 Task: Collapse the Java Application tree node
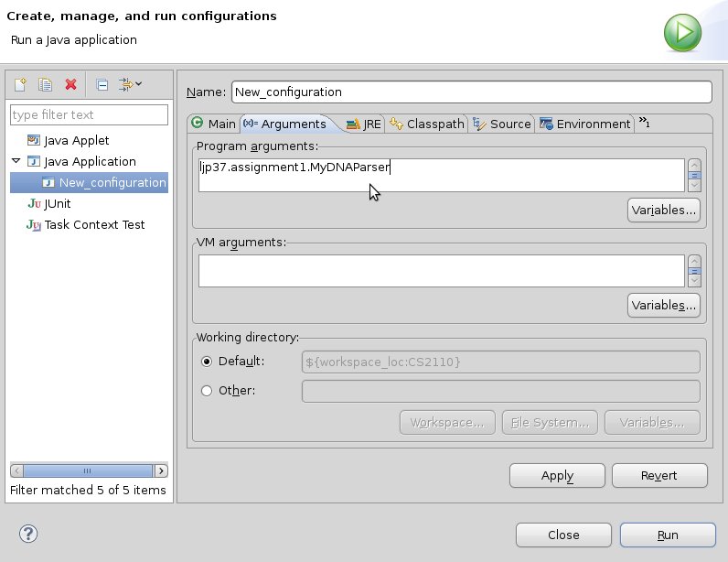16,161
